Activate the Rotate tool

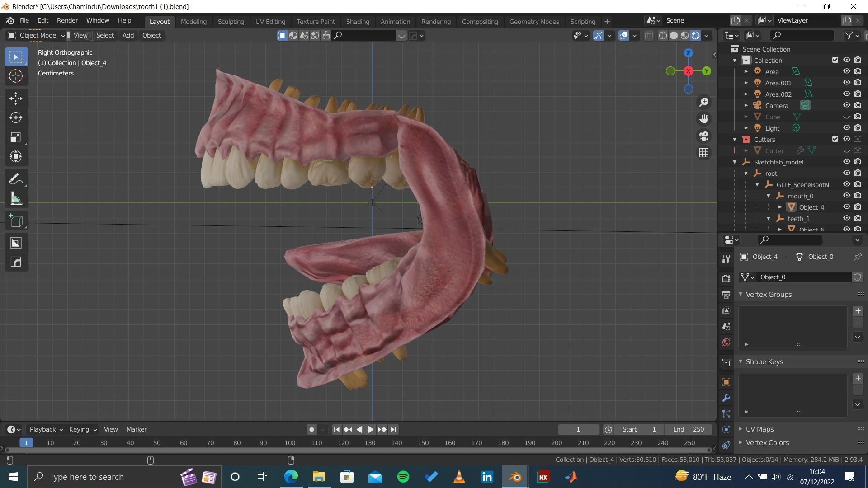[16, 118]
